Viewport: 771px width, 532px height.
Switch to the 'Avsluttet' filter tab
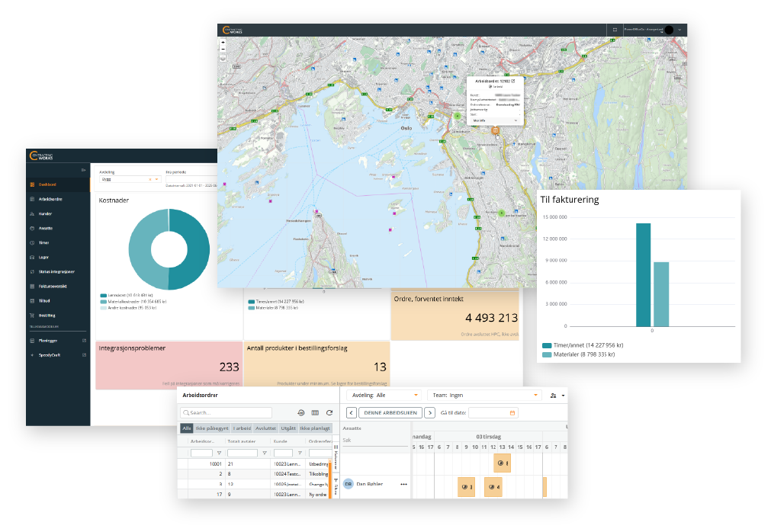coord(265,428)
